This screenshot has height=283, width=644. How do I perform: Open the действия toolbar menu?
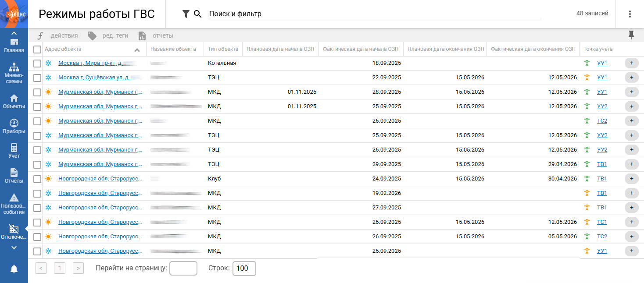point(57,35)
